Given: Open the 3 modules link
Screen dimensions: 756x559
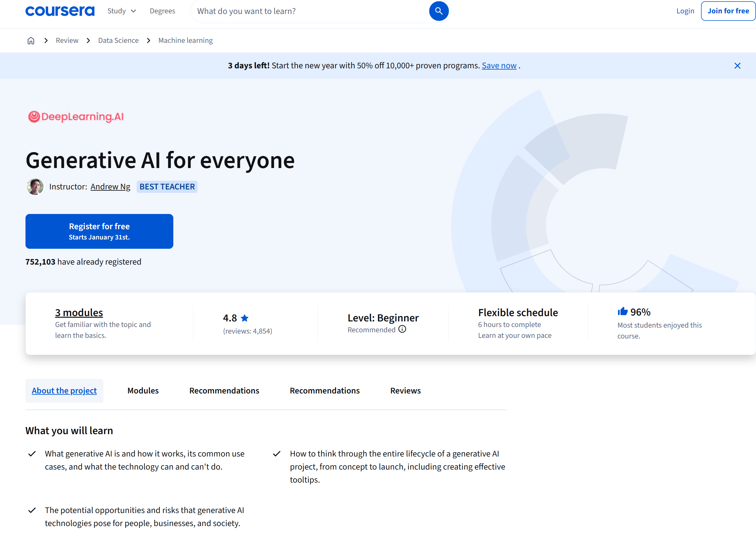Looking at the screenshot, I should tap(79, 313).
